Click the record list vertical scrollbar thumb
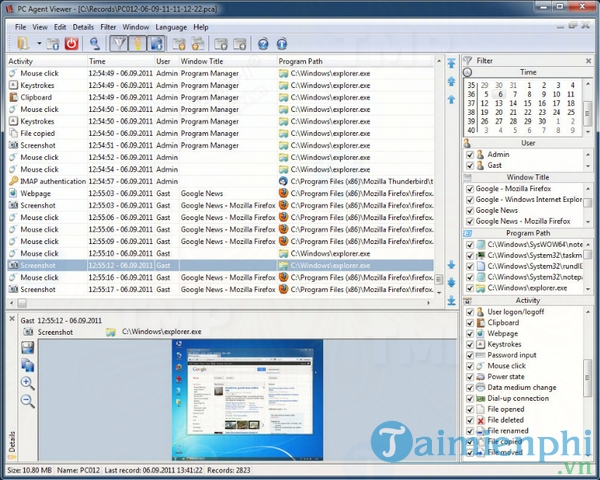This screenshot has width=600, height=480. (x=439, y=279)
